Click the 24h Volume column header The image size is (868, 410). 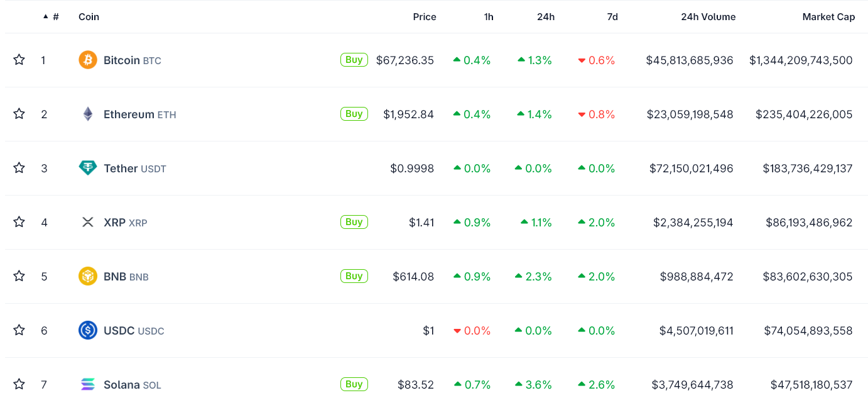pos(708,17)
